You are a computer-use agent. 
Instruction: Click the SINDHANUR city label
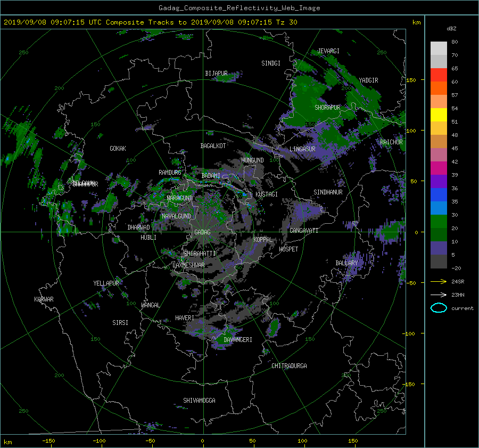click(328, 192)
